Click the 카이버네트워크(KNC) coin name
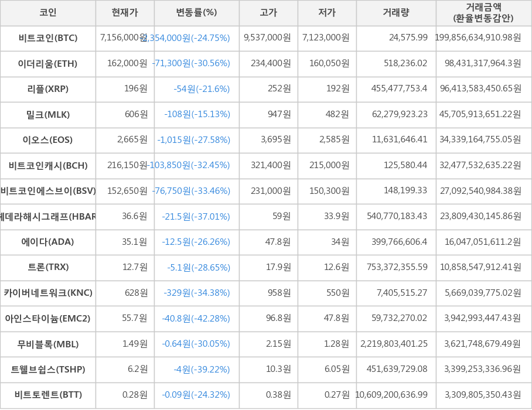 click(x=48, y=293)
